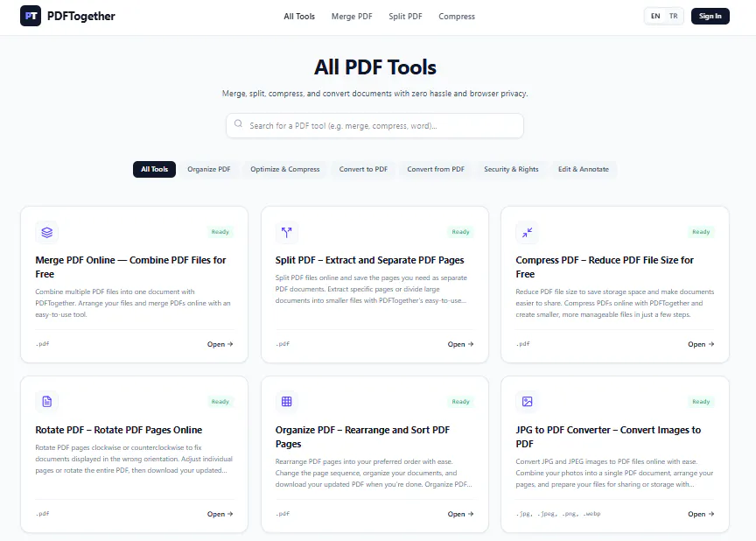Open the Organize PDF tool card link
The height and width of the screenshot is (541, 756).
point(460,514)
